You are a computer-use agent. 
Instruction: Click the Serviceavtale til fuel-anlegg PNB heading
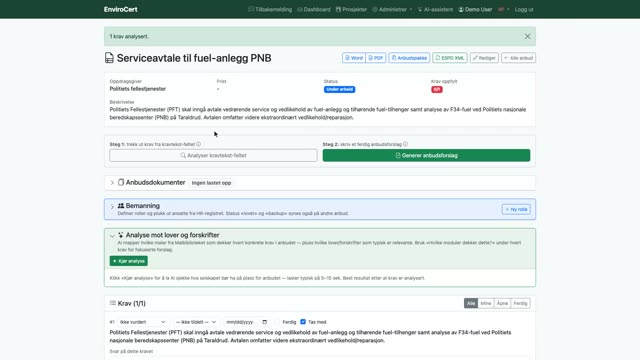(x=194, y=58)
